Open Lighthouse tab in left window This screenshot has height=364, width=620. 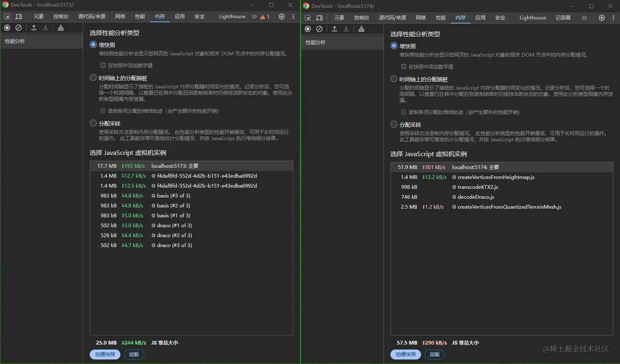click(x=232, y=17)
